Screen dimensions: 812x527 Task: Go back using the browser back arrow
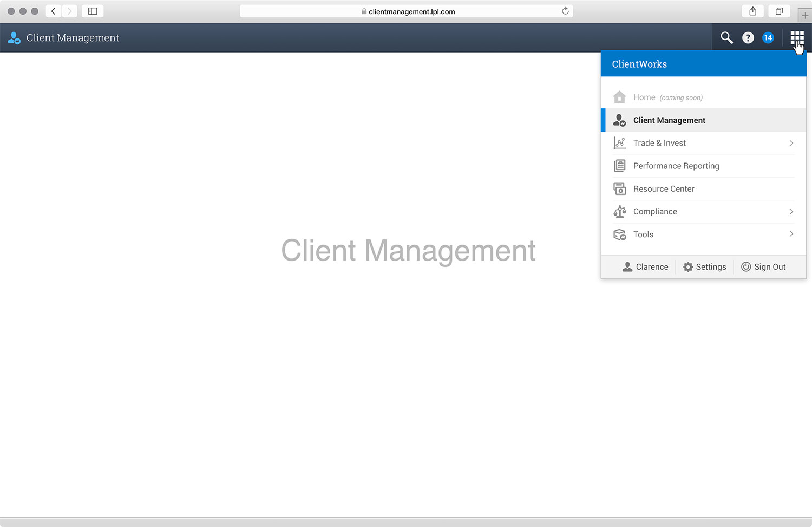pos(54,11)
